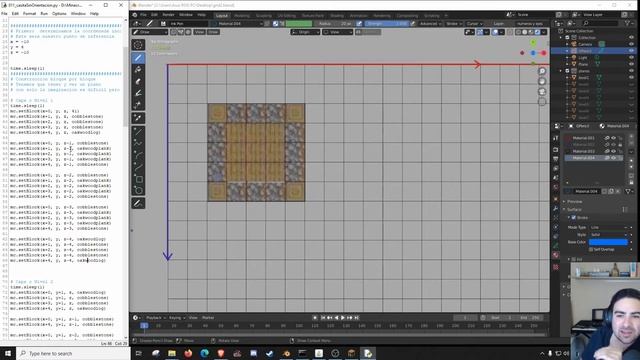Viewport: 640px width, 360px height.
Task: Select the GPencil object in outliner
Action: pyautogui.click(x=584, y=51)
